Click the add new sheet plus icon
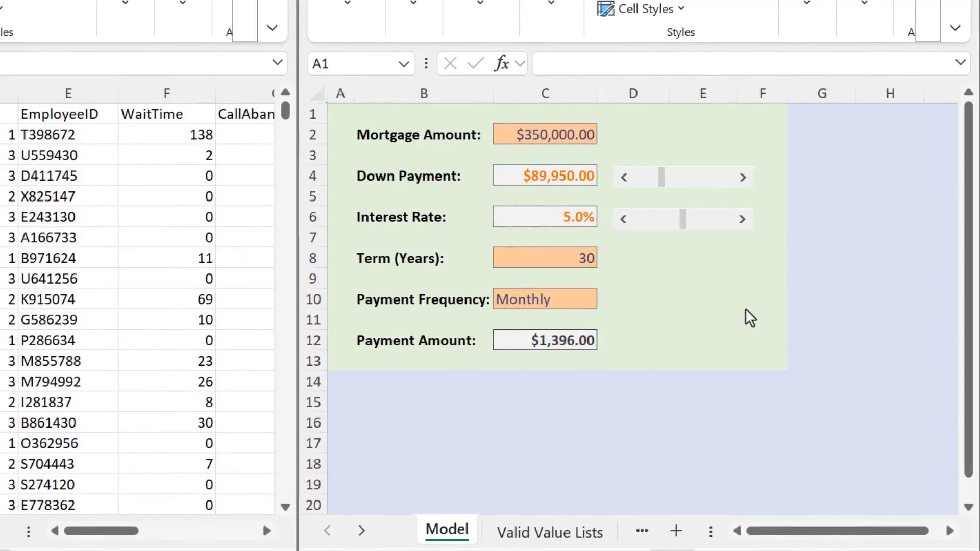This screenshot has width=980, height=551. 676,531
